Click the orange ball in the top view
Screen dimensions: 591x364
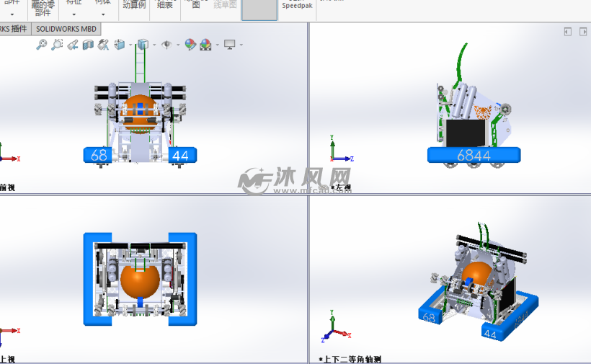[140, 279]
